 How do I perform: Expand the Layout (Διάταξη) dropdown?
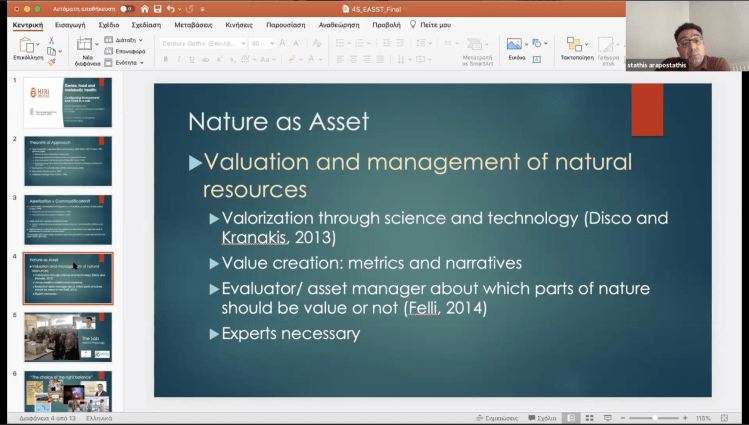(x=123, y=40)
